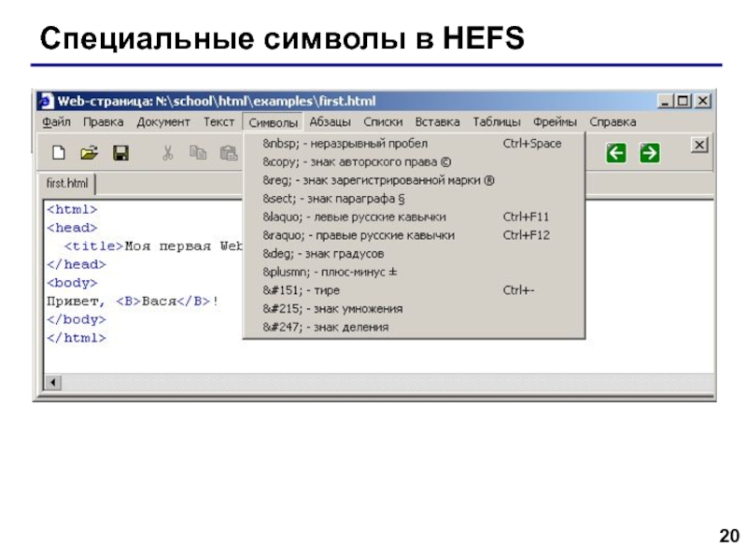
Task: Open the Вставка menu
Action: click(434, 121)
